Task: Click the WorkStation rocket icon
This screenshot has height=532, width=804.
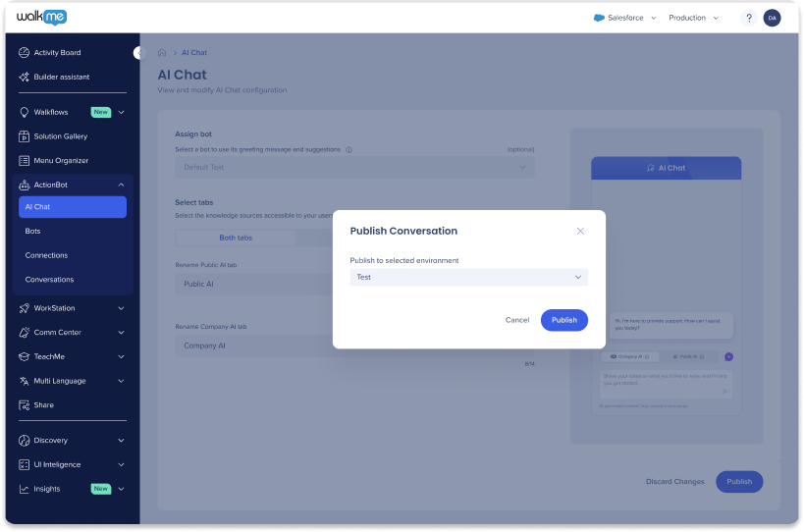Action: pos(25,308)
